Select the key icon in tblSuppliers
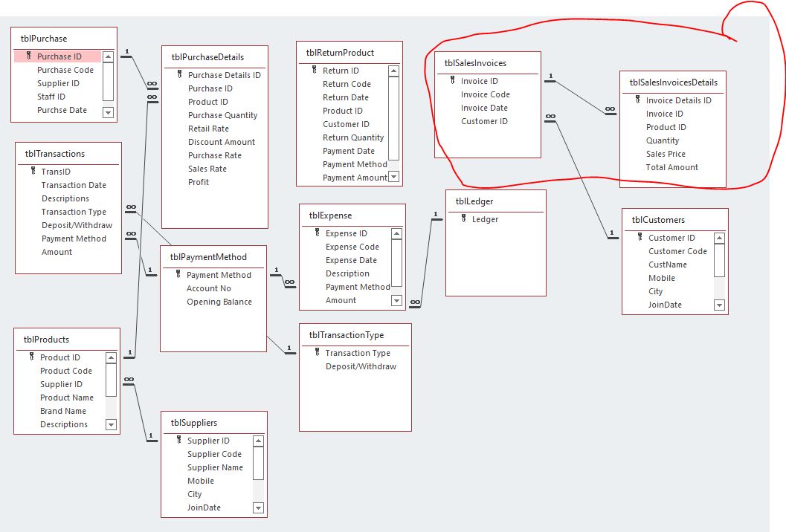 179,440
